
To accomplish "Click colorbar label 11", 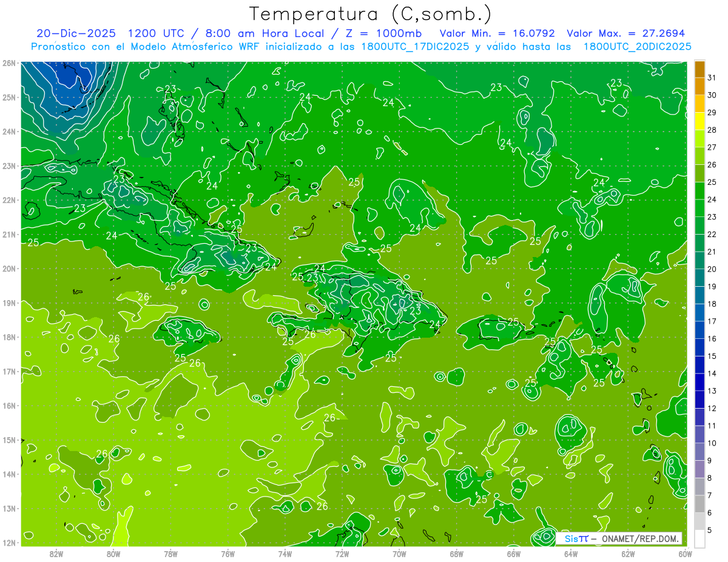I will (712, 426).
